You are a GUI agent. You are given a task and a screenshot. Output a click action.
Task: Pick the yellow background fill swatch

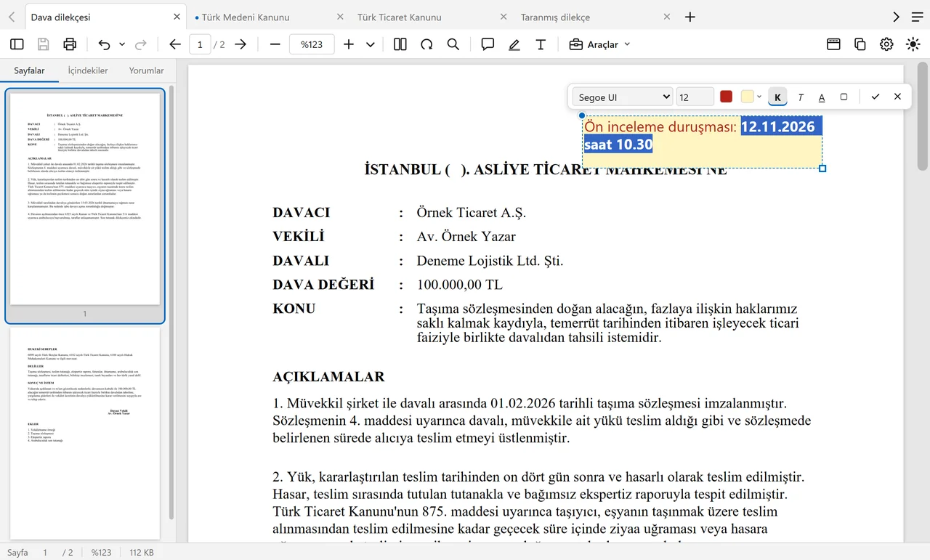pyautogui.click(x=747, y=97)
